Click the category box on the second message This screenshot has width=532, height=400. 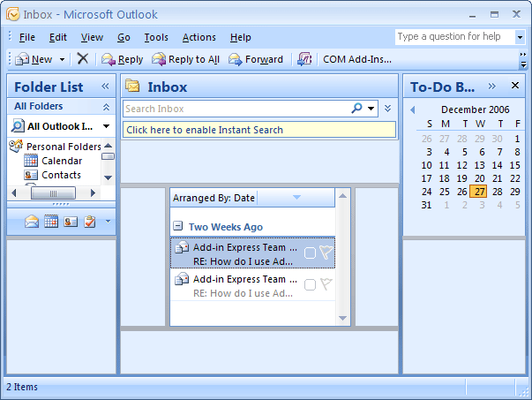[x=310, y=285]
